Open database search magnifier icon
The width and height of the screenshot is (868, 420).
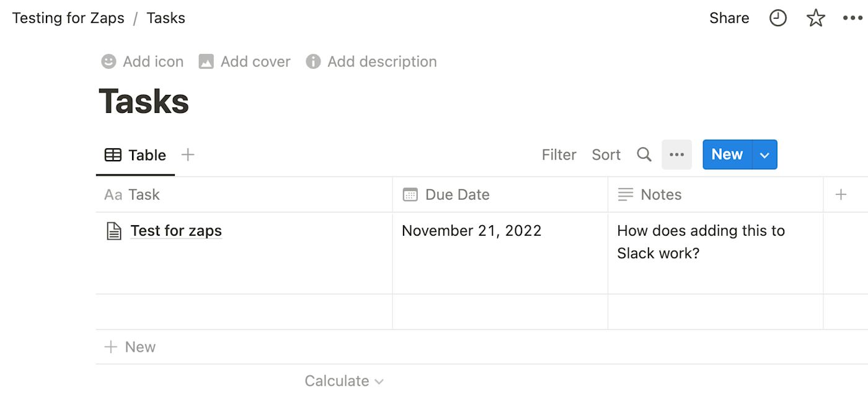(644, 154)
